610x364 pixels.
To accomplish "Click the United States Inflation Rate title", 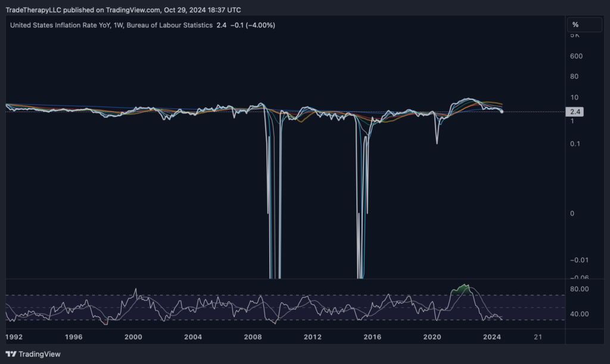I will click(111, 25).
